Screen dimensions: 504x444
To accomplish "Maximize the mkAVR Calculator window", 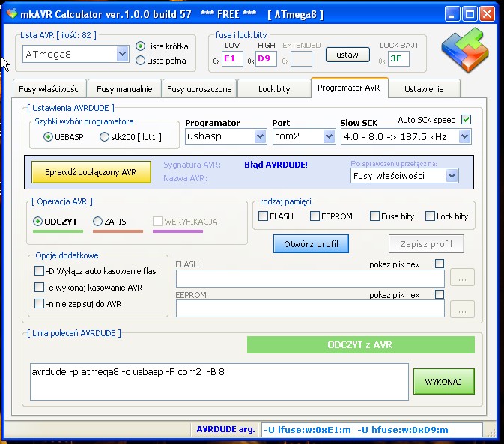I will point(470,14).
